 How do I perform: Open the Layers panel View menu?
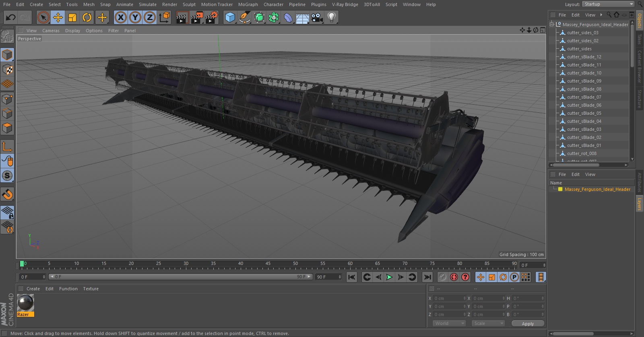point(590,174)
